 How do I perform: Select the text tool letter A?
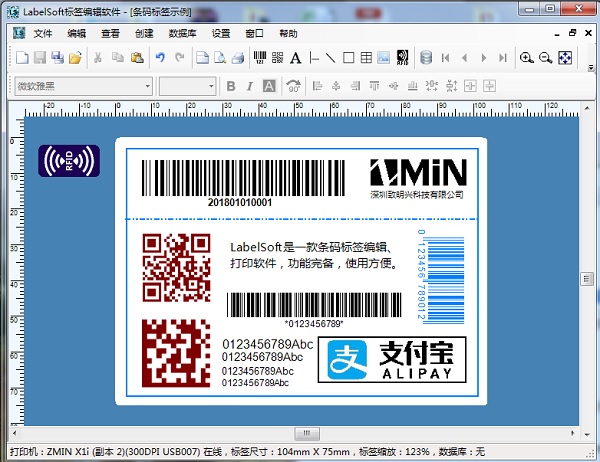click(x=295, y=58)
